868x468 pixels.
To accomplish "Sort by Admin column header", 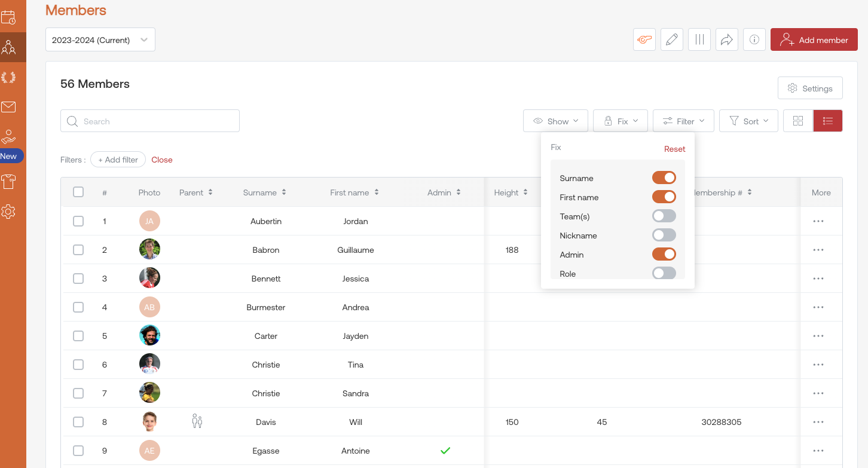I will (444, 192).
